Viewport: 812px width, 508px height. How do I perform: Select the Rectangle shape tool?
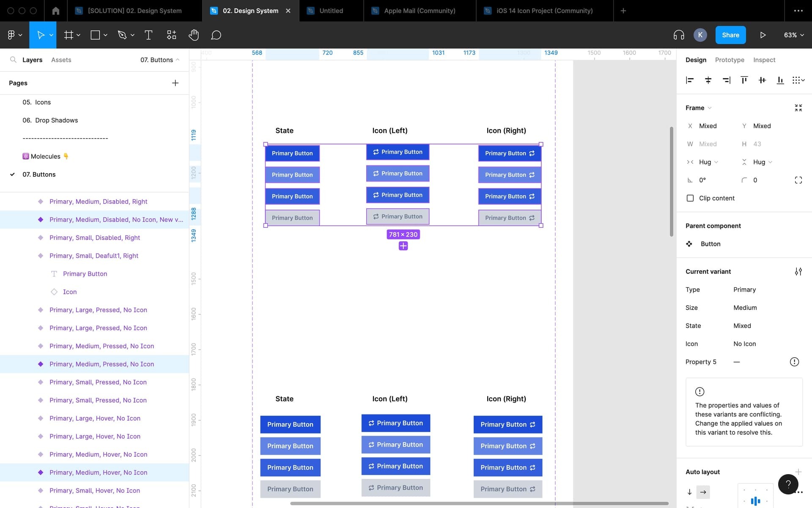(95, 35)
